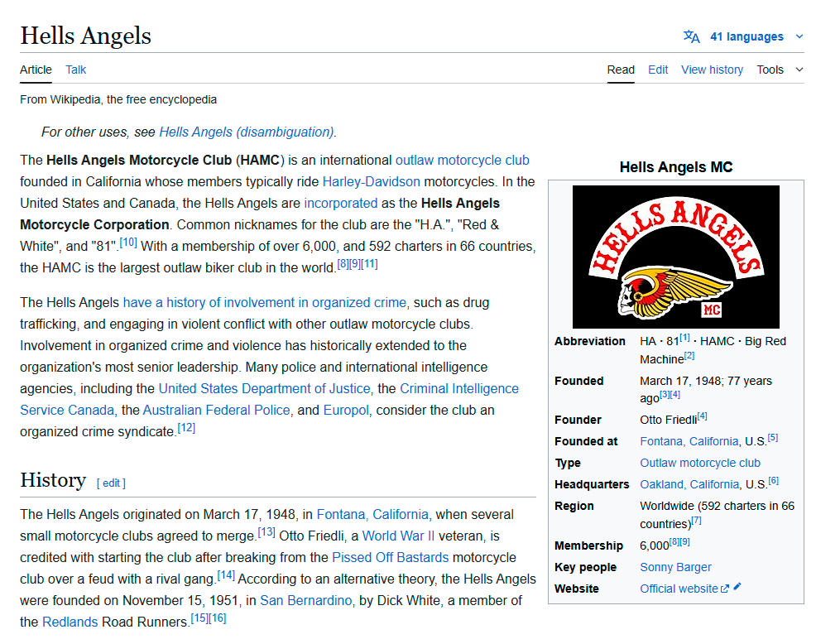
Task: Open Oakland, California headquarters link
Action: pyautogui.click(x=689, y=485)
